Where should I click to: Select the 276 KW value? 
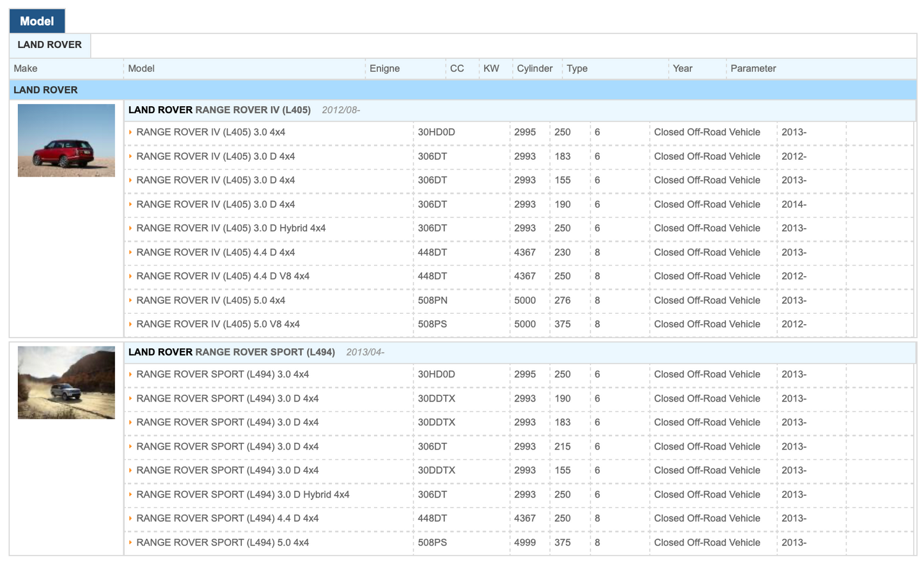[563, 300]
